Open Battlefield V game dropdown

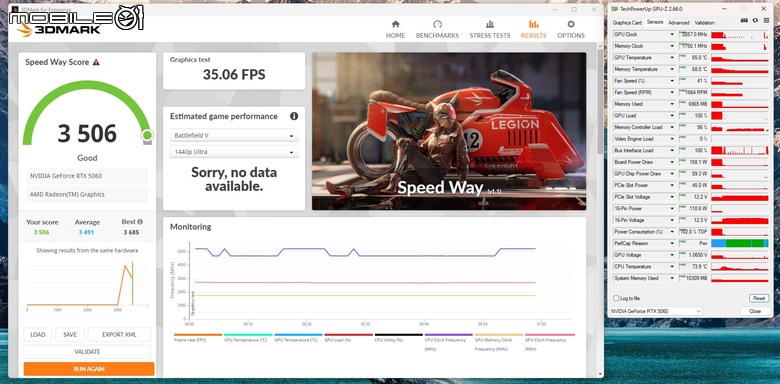pos(234,135)
